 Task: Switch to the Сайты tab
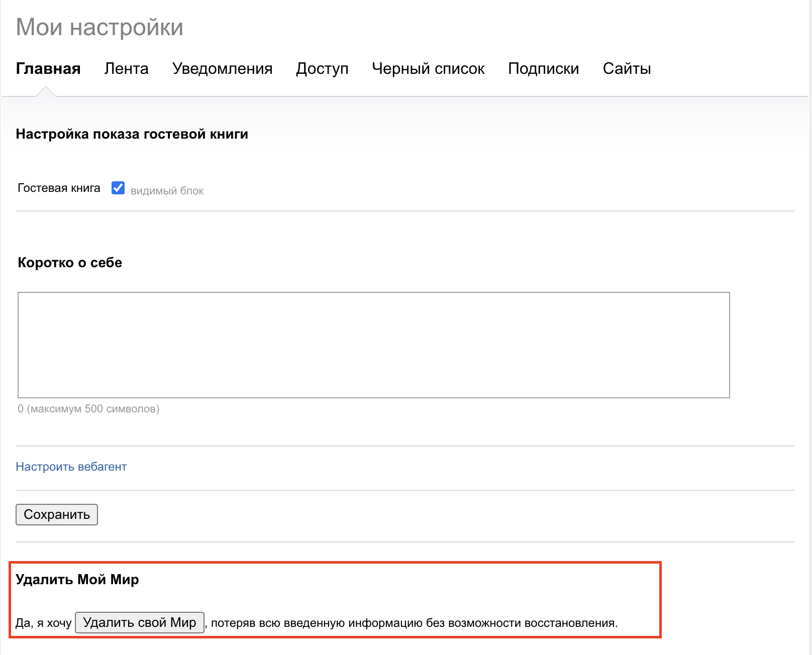coord(627,68)
